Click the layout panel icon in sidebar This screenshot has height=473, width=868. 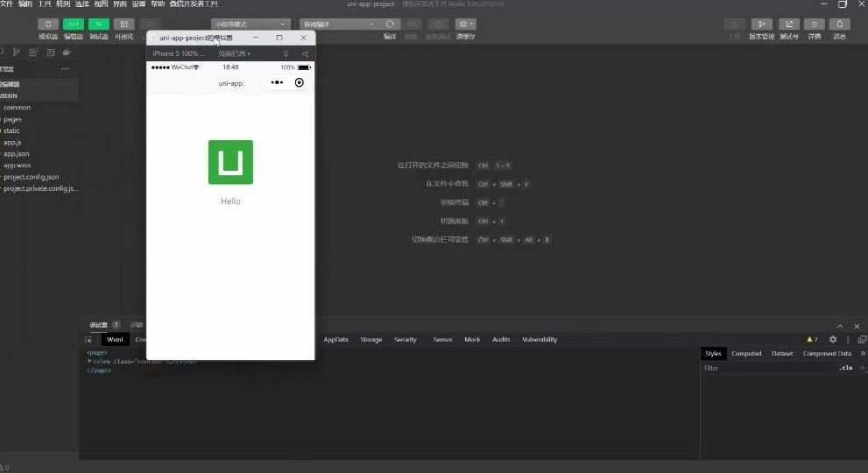51,52
